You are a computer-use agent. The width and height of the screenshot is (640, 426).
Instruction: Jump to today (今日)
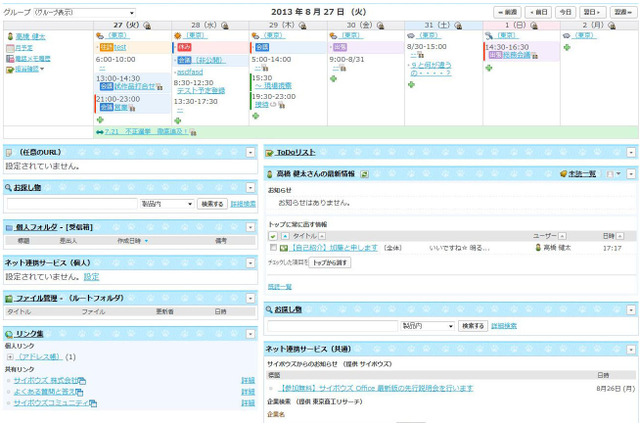tap(565, 12)
